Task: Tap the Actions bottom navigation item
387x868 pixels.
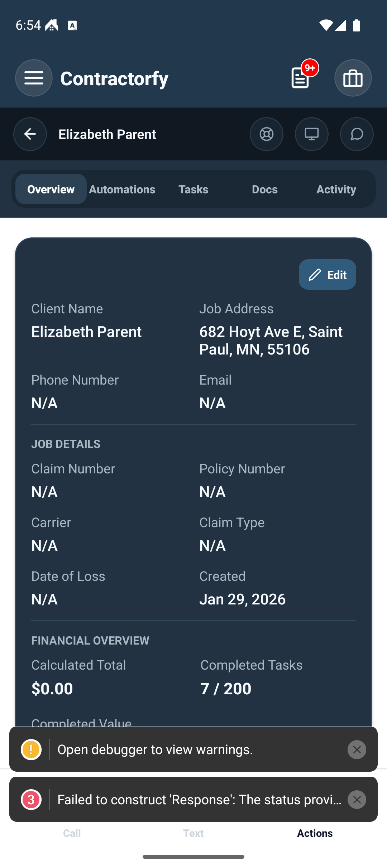Action: 315,833
